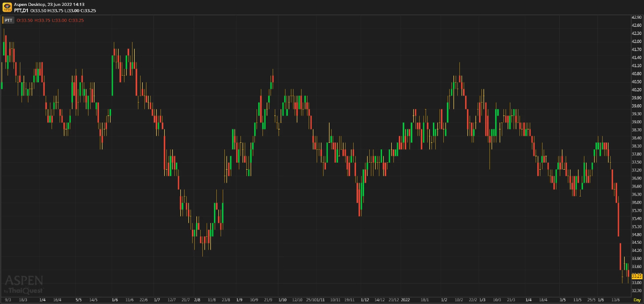Viewport: 644px width, 304px height.
Task: Click the 32.70 price axis label
Action: click(637, 291)
